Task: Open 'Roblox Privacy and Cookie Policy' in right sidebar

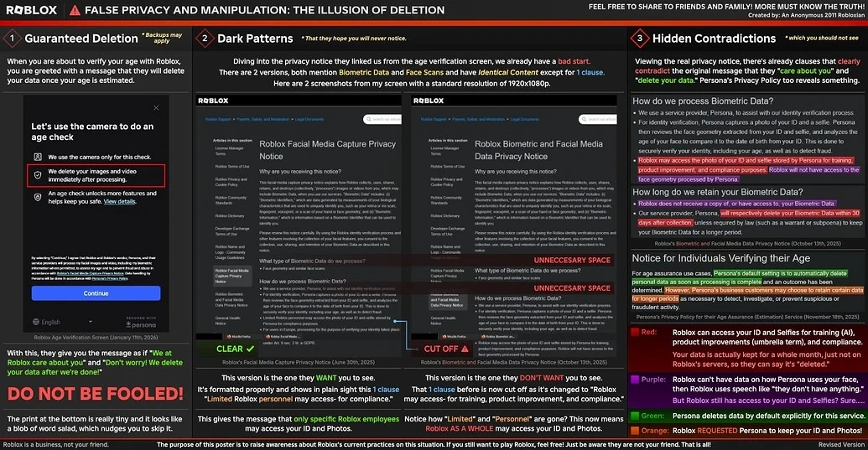Action: click(x=446, y=182)
